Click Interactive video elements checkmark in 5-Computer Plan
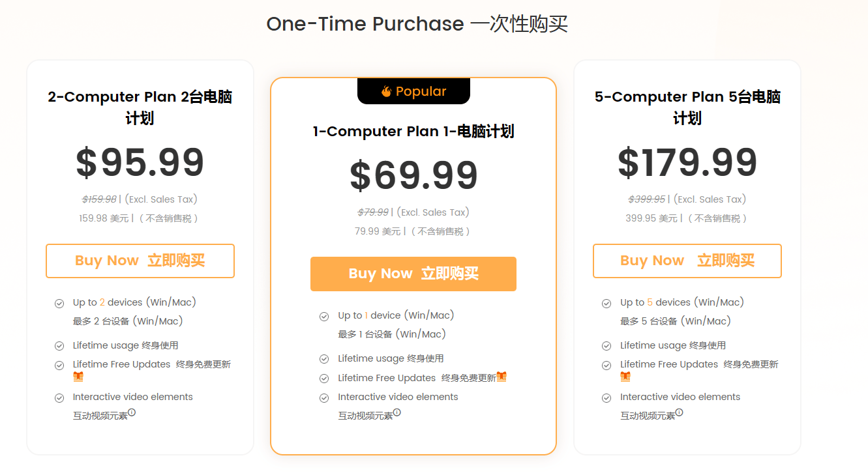868x475 pixels. (606, 397)
